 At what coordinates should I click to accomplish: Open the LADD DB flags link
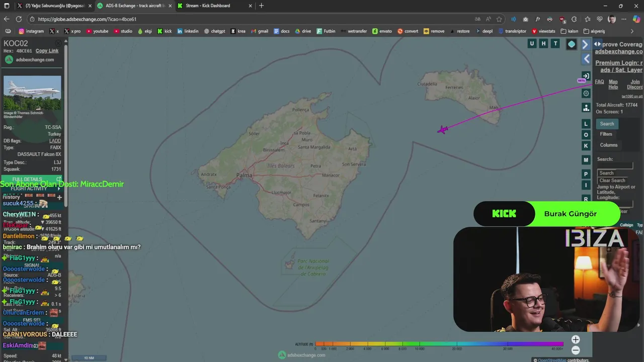point(55,141)
